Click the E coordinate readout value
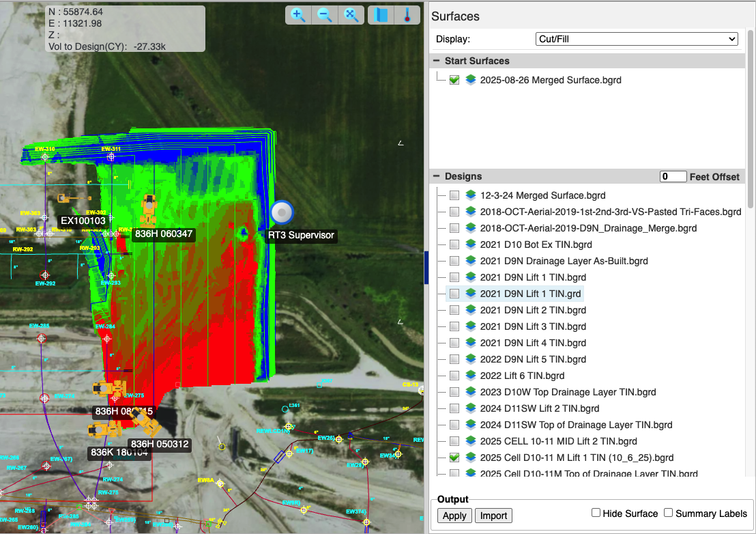This screenshot has width=756, height=534. (x=83, y=23)
